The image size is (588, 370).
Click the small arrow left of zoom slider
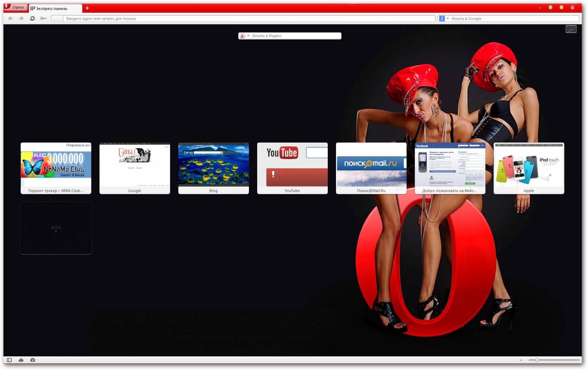521,360
